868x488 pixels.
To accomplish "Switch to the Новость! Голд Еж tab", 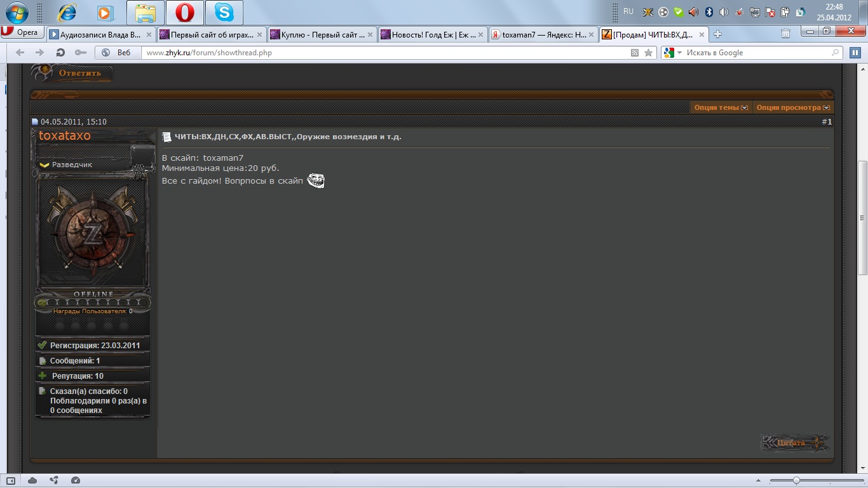I will (x=433, y=34).
